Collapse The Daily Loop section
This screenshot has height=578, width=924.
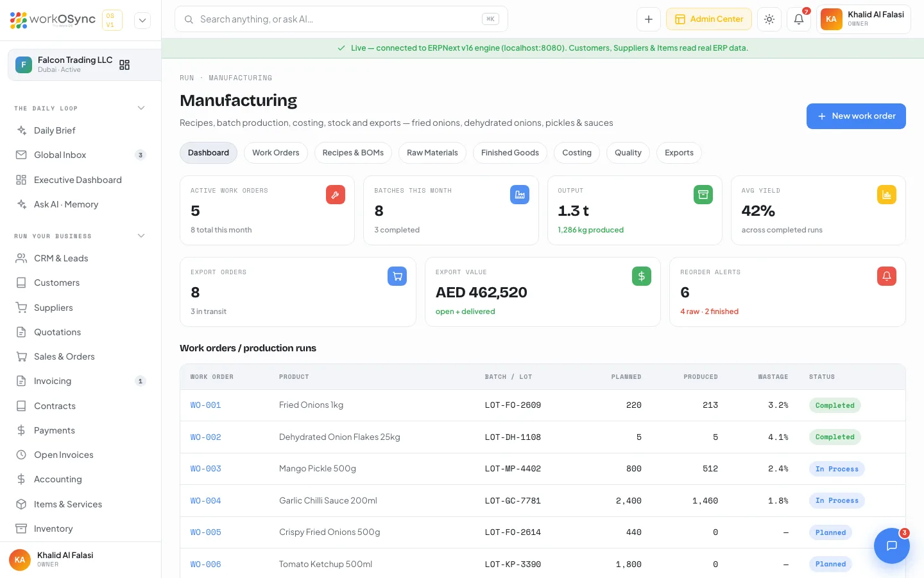141,108
